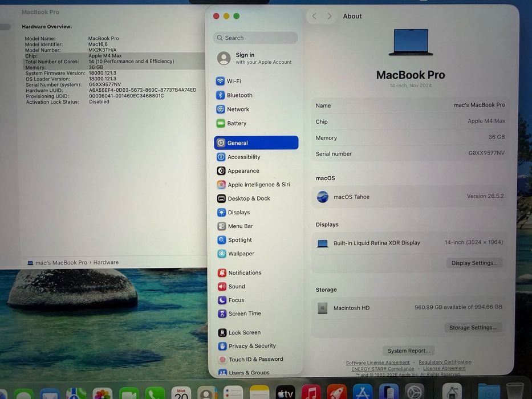The width and height of the screenshot is (532, 399).
Task: Click the MacBook Pro laptop image
Action: tap(411, 42)
